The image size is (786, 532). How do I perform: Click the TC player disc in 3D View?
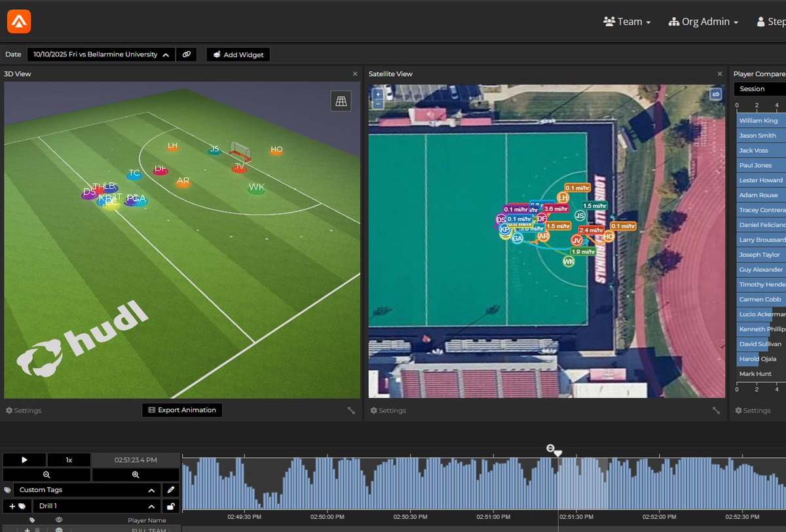coord(134,175)
